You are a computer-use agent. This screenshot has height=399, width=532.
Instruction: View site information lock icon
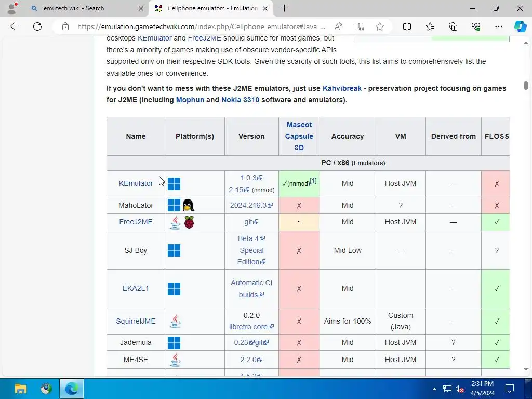pyautogui.click(x=65, y=26)
